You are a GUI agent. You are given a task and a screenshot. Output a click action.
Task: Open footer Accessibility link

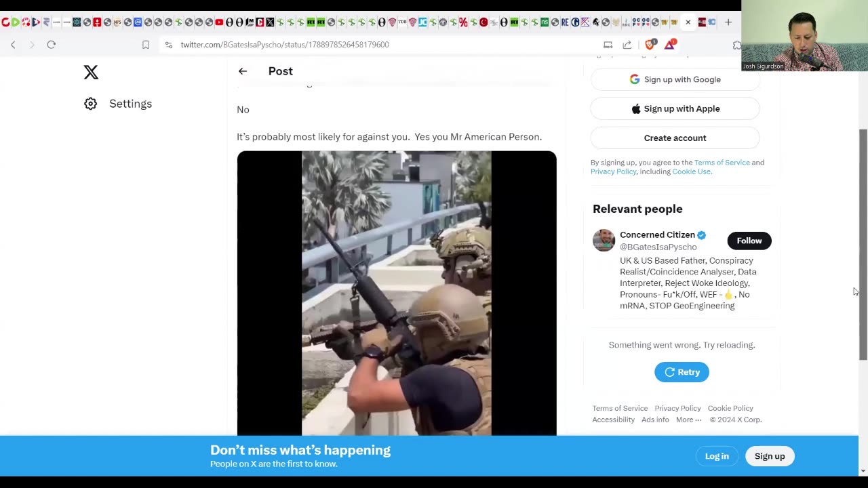pyautogui.click(x=613, y=420)
